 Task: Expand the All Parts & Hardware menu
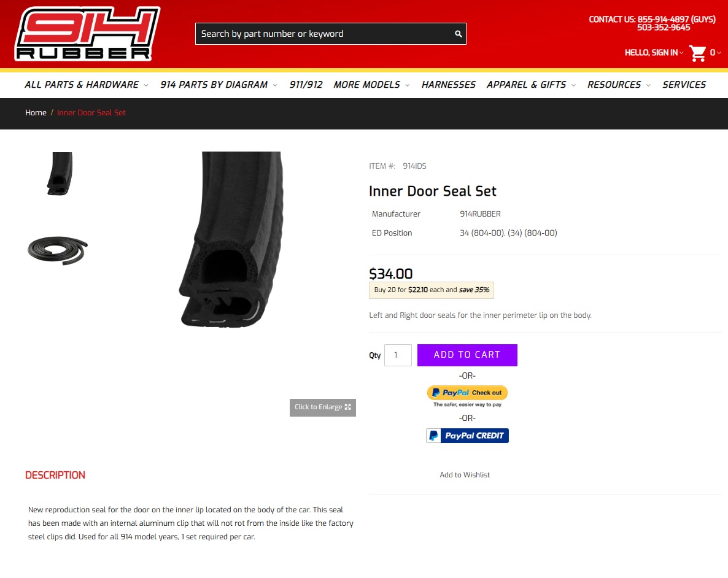pos(87,85)
